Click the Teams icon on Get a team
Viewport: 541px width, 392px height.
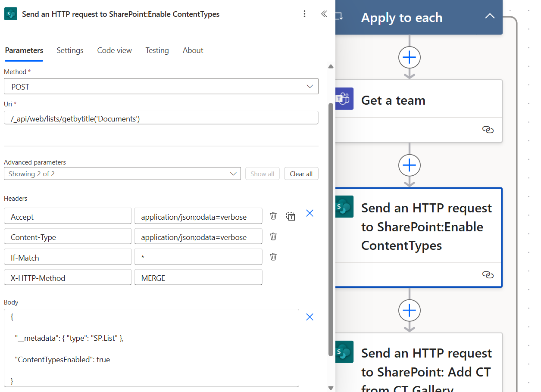coord(344,99)
